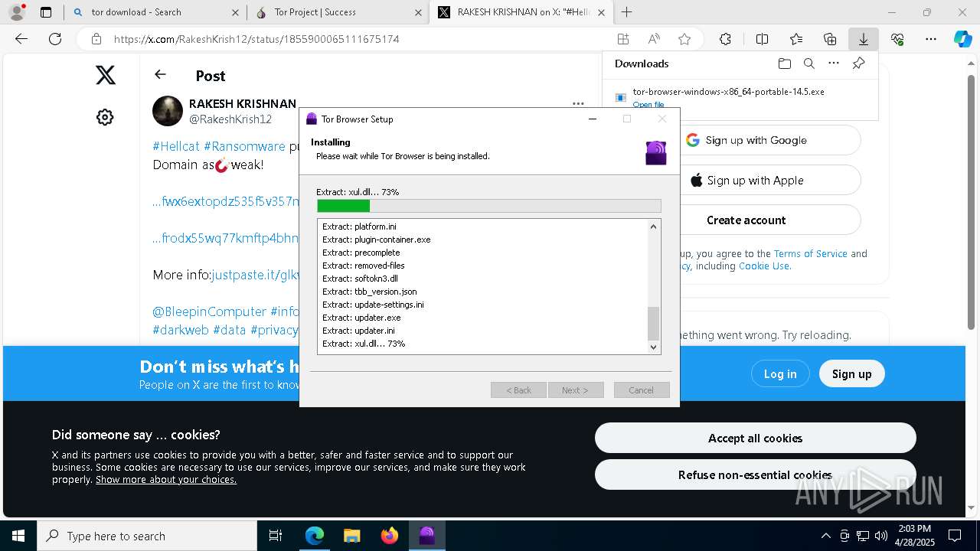This screenshot has height=551, width=980.
Task: Activate the read aloud icon
Action: click(654, 39)
